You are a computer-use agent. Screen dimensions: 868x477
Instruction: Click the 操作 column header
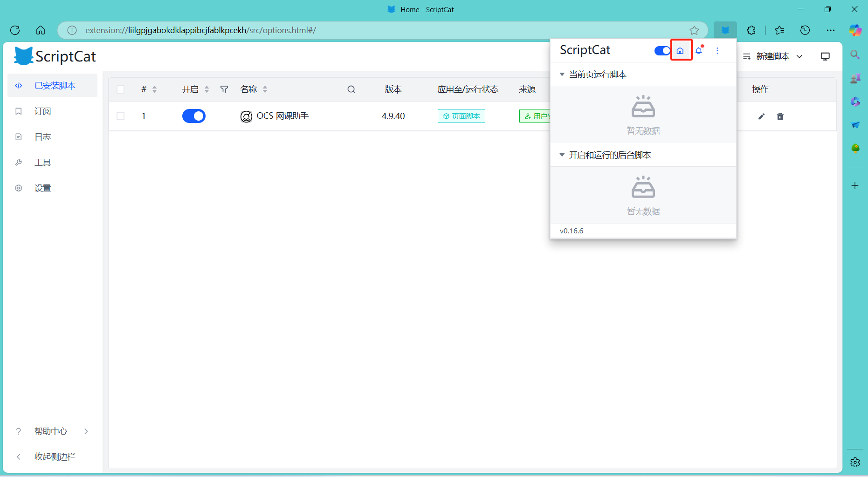point(760,89)
